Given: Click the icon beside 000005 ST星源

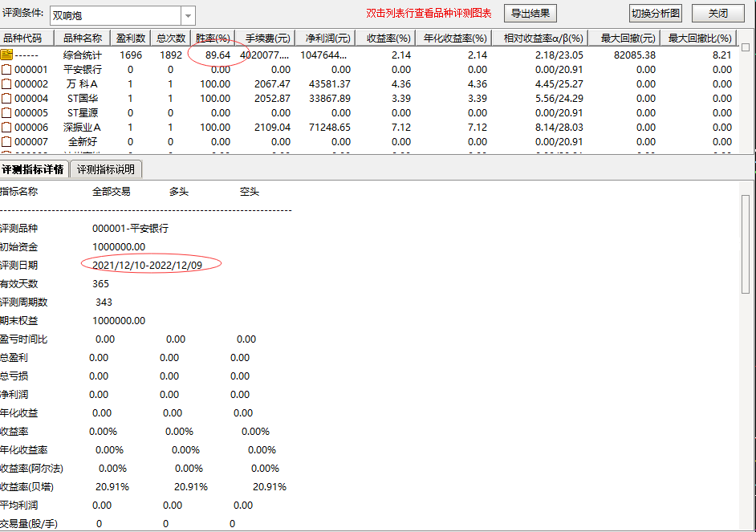Looking at the screenshot, I should (x=6, y=113).
